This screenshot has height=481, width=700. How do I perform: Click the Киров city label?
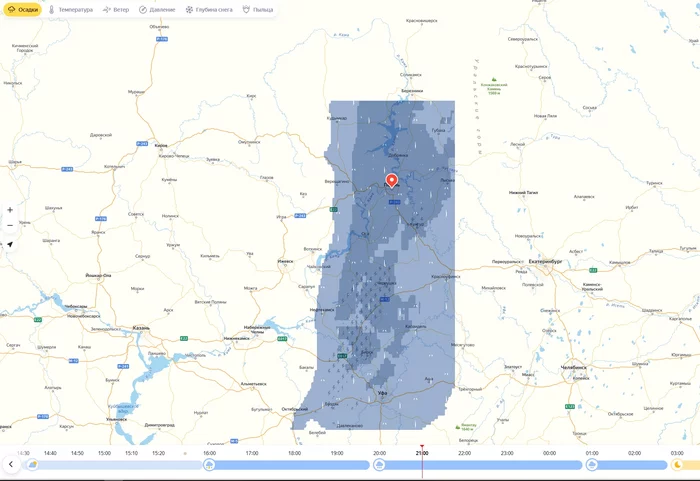[x=161, y=146]
